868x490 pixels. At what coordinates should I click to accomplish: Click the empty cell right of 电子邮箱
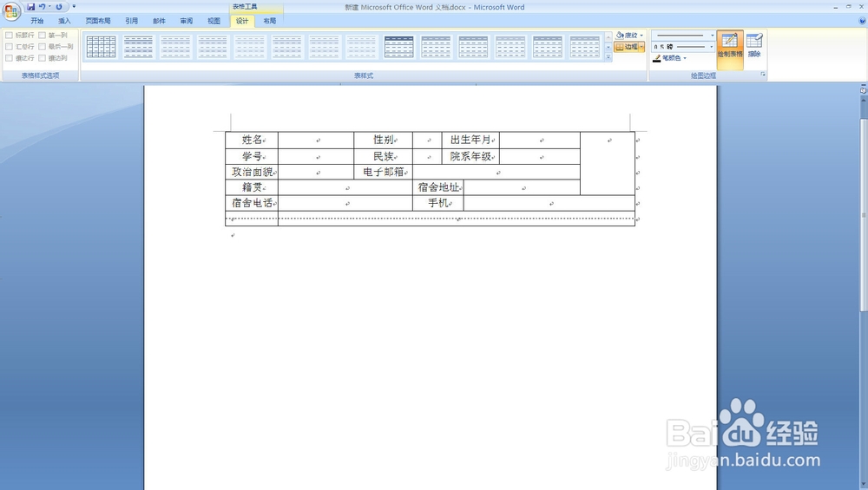click(496, 172)
